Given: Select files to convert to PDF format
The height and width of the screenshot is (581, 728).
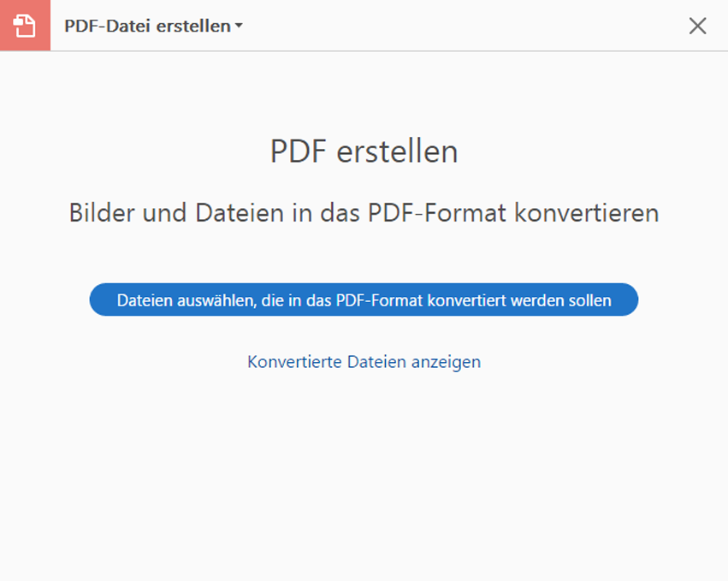Looking at the screenshot, I should click(364, 299).
